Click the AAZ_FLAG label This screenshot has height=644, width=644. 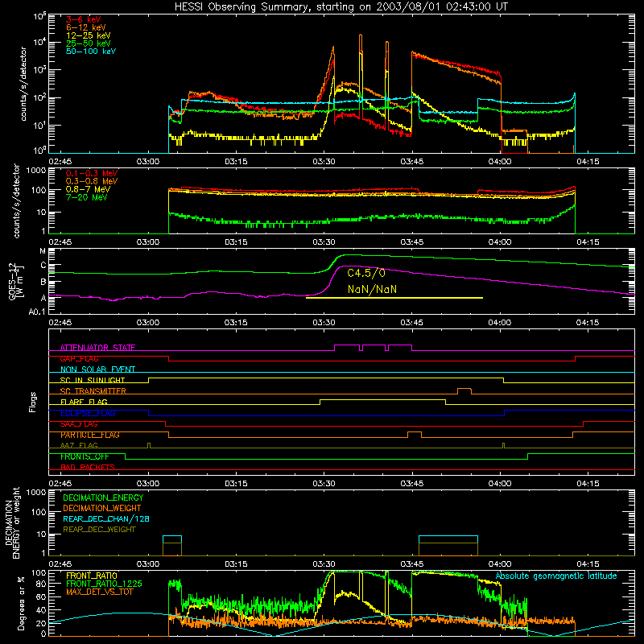point(79,446)
